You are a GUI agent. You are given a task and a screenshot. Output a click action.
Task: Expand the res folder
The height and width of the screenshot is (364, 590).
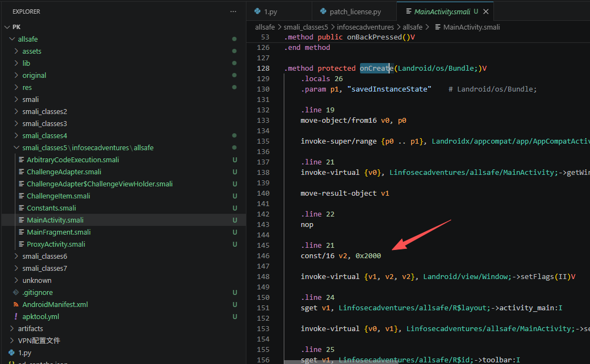(x=16, y=87)
